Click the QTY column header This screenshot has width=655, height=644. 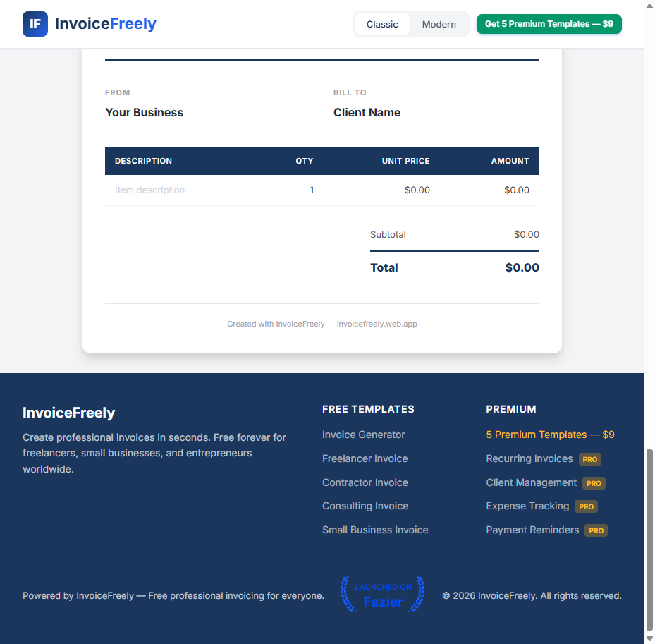coord(304,161)
